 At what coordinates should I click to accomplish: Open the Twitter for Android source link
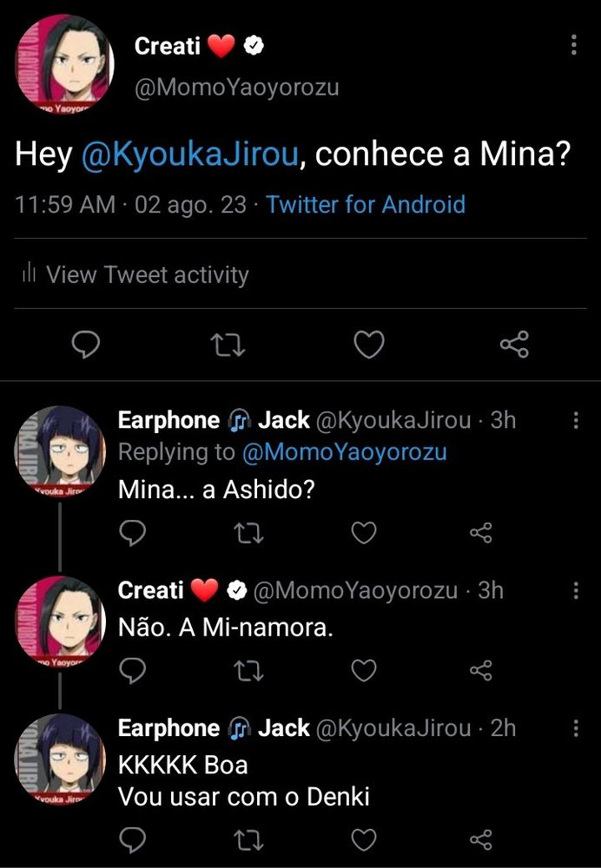366,205
